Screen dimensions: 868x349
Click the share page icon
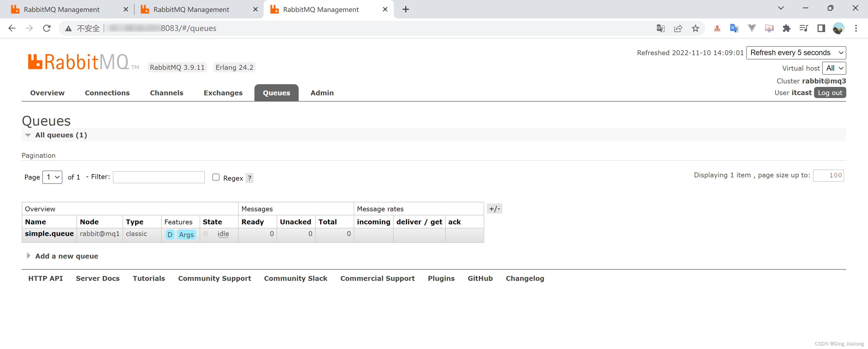(x=678, y=28)
